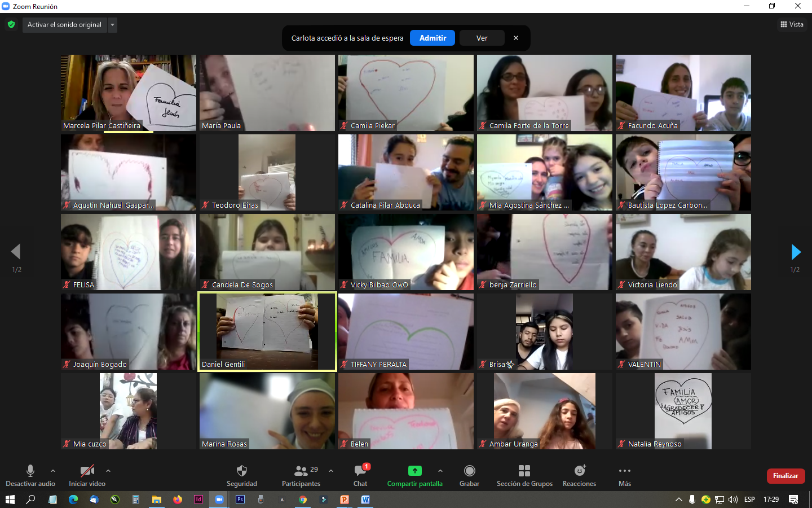
Task: Select TIFFANY PERALTA's video tile
Action: pos(406,332)
